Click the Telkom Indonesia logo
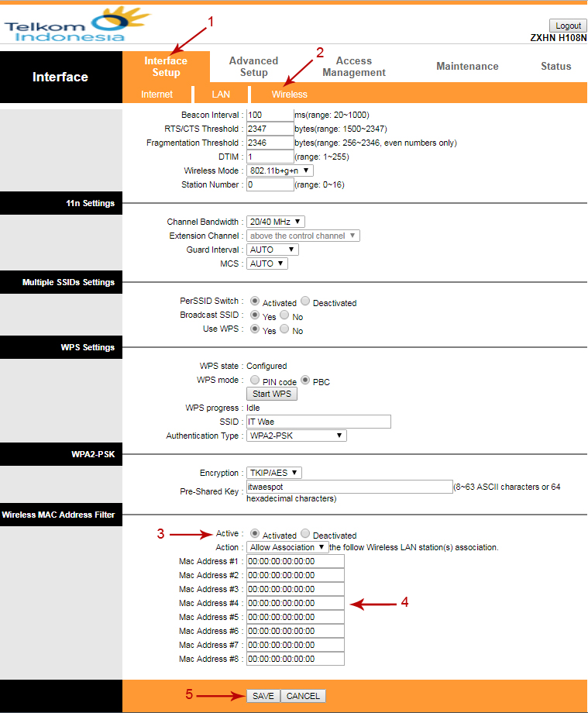This screenshot has width=588, height=713. coord(77,25)
